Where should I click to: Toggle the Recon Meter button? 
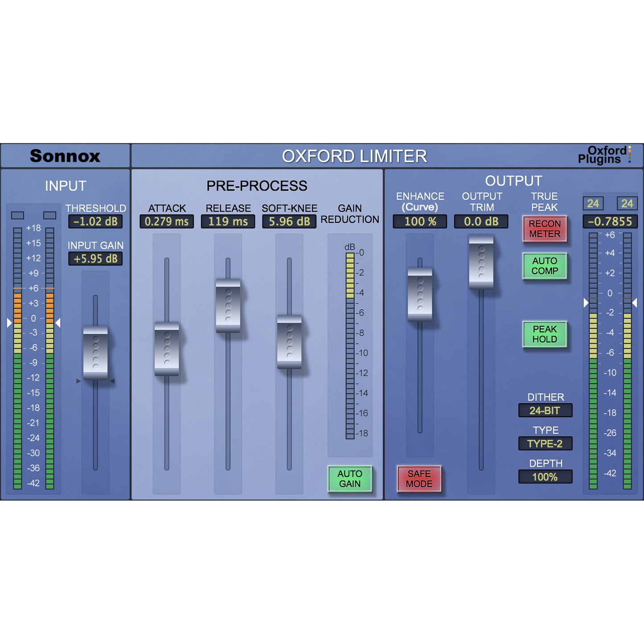tap(545, 229)
